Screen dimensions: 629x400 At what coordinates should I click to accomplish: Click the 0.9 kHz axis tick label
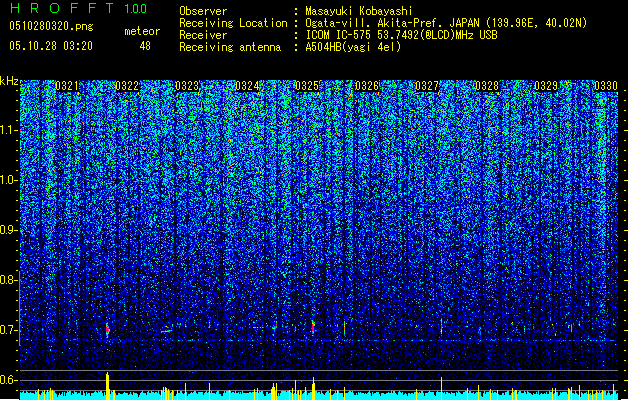point(8,230)
